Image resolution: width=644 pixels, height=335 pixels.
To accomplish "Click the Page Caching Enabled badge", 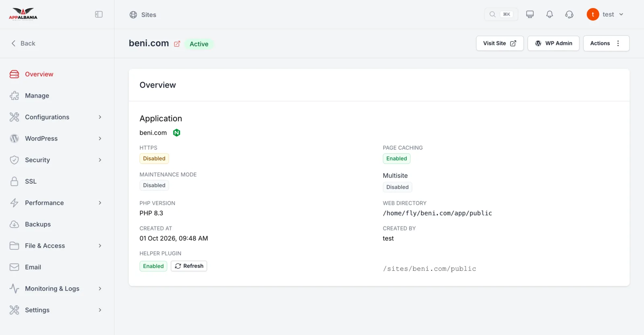I will click(396, 158).
